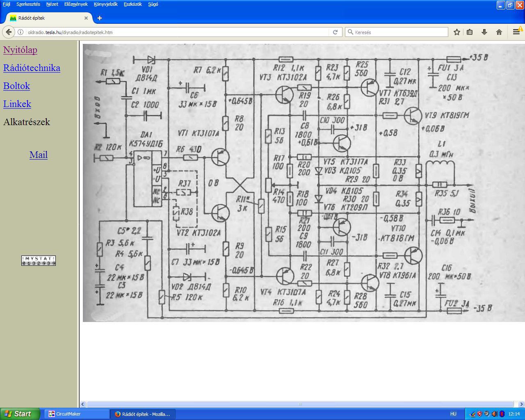The image size is (525, 420).
Task: Follow the Rádiótechnika link
Action: coord(32,68)
